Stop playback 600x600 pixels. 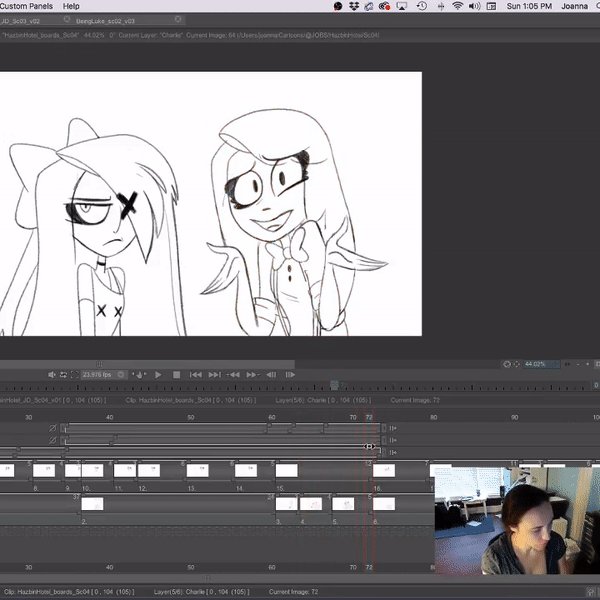click(176, 375)
